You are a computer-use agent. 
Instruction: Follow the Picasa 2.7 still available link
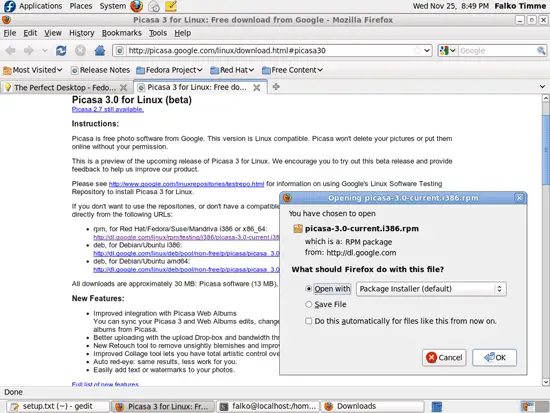[108, 109]
